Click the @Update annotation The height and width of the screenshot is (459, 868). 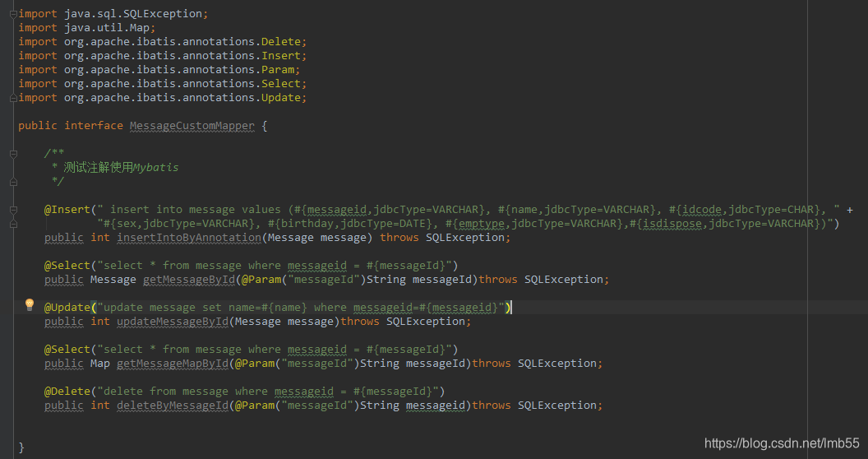pyautogui.click(x=67, y=308)
